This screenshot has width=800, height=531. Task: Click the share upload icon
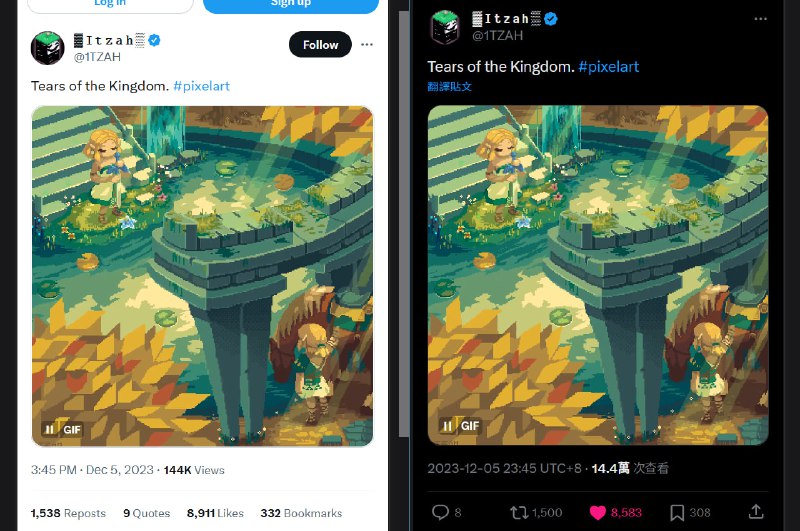click(756, 512)
